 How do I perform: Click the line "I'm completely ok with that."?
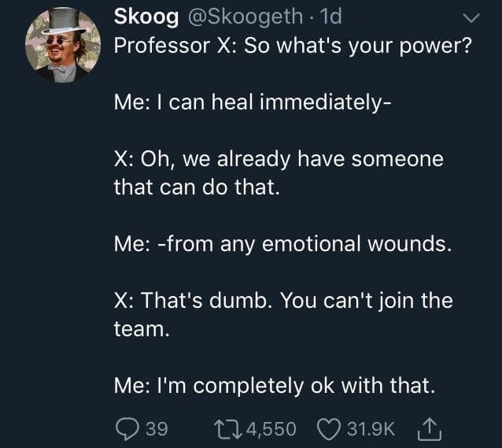pos(296,386)
